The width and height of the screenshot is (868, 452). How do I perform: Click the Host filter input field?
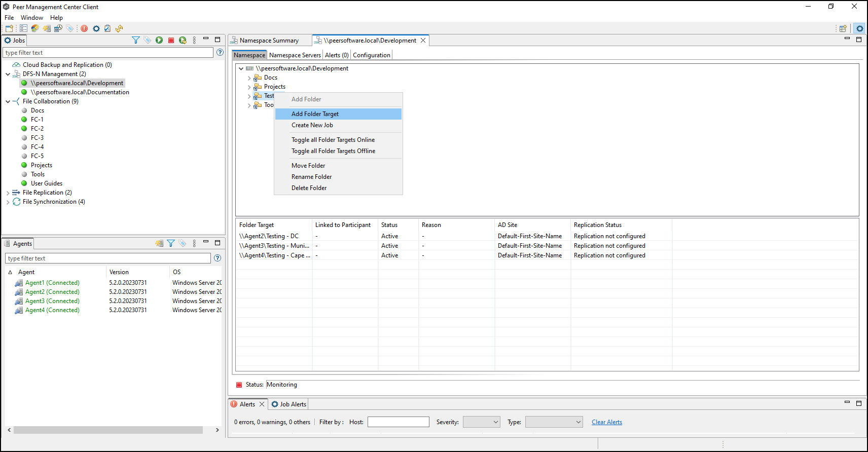(398, 422)
